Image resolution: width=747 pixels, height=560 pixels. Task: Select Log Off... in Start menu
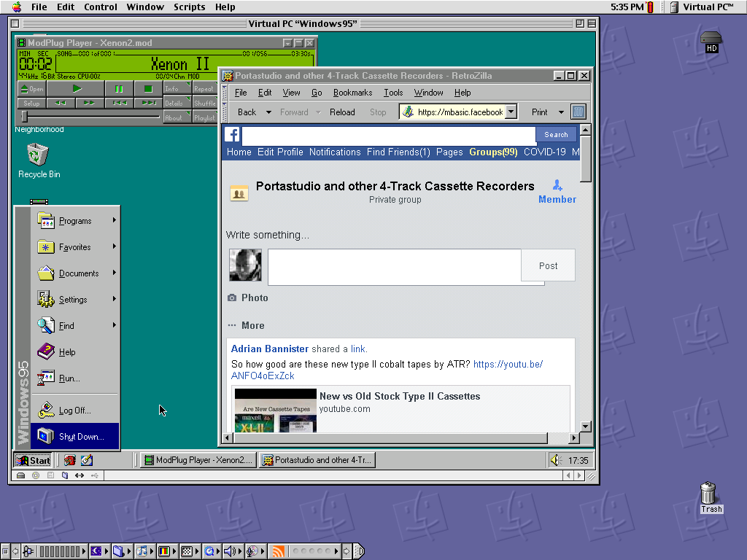pos(75,410)
